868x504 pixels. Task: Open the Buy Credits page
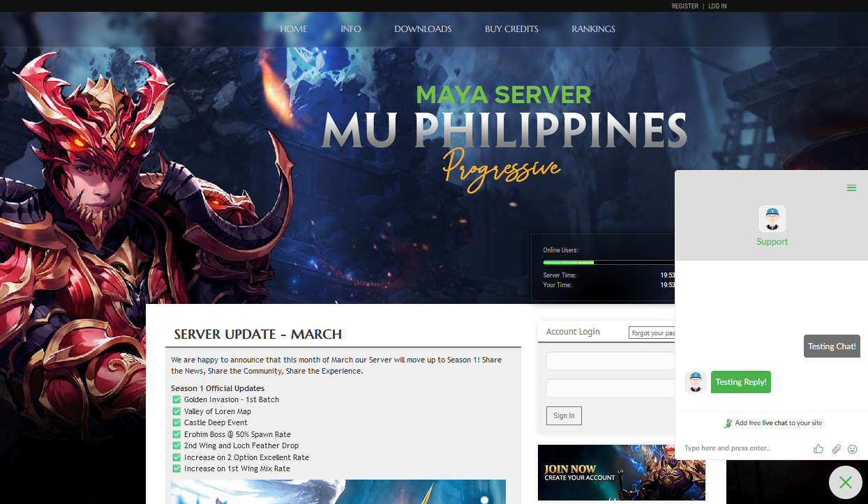511,29
